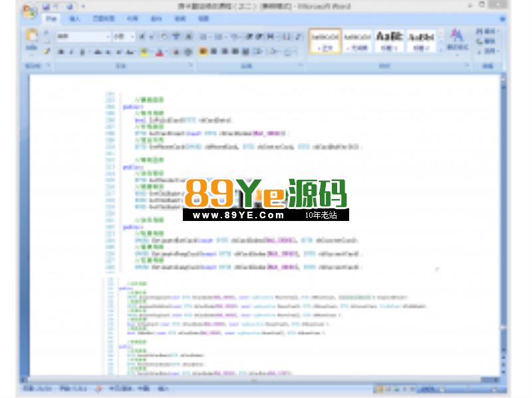Open the Asian layout tool in Paragraph group
This screenshot has width=532, height=398.
click(x=271, y=37)
